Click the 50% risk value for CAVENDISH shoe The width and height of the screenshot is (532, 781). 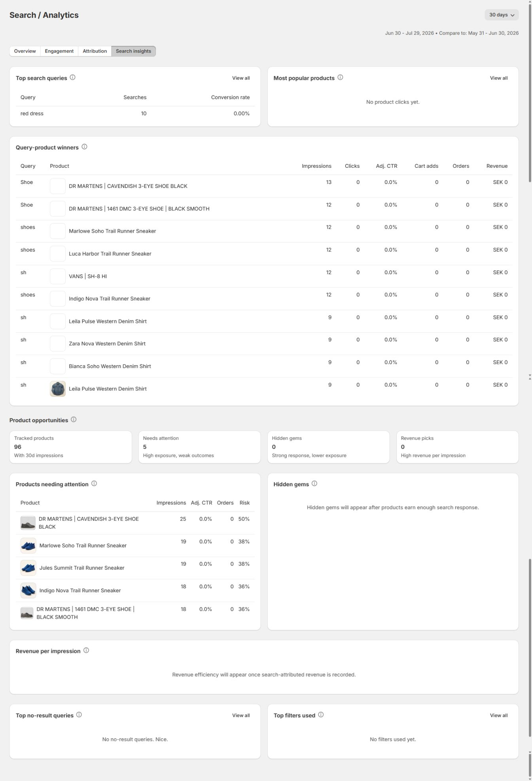pyautogui.click(x=244, y=519)
